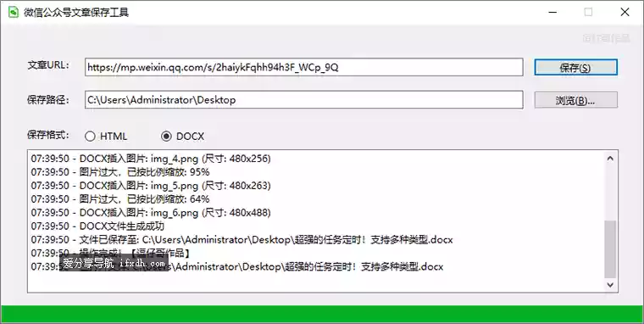Click log line 'DOCX插入图片: img_4.png'

pyautogui.click(x=151, y=159)
